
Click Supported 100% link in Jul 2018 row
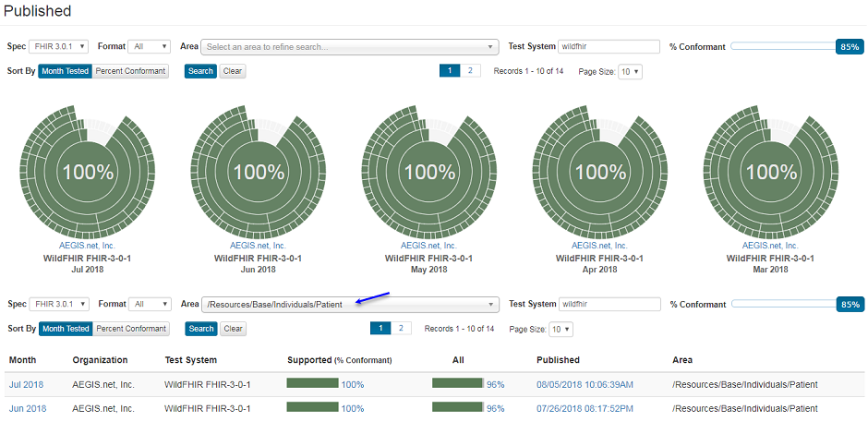[353, 384]
